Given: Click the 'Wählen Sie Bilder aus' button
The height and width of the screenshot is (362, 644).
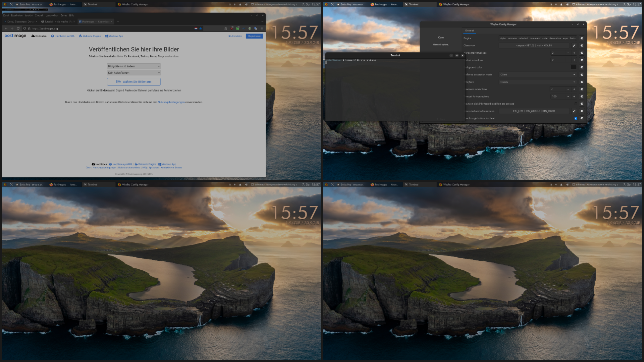Looking at the screenshot, I should 134,82.
